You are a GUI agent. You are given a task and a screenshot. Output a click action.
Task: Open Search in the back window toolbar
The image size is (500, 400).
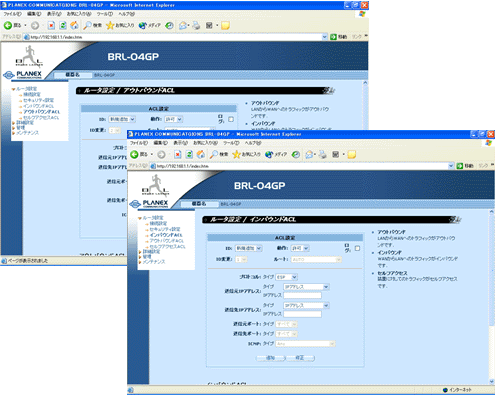tap(93, 25)
